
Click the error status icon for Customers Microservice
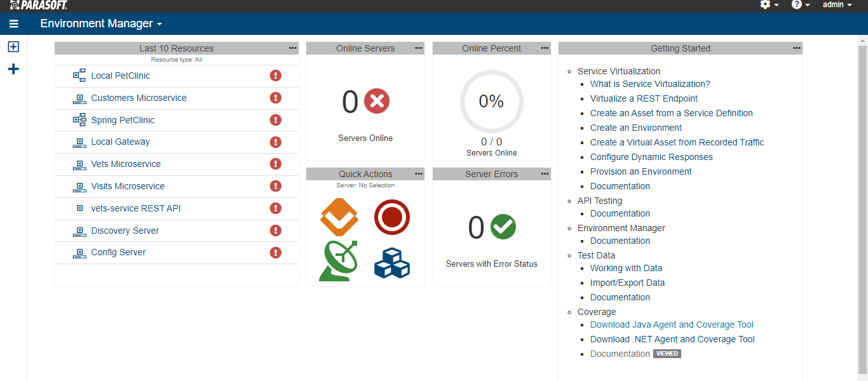pos(276,98)
